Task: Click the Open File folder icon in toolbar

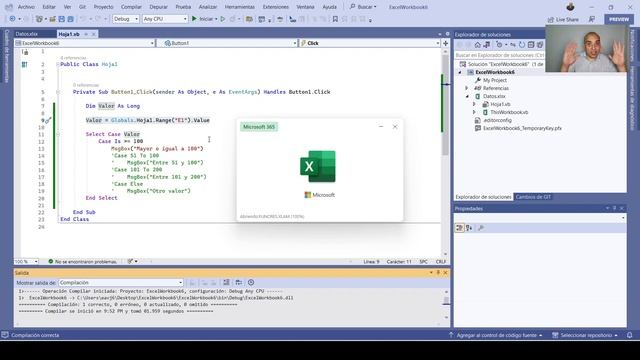Action: pyautogui.click(x=52, y=19)
